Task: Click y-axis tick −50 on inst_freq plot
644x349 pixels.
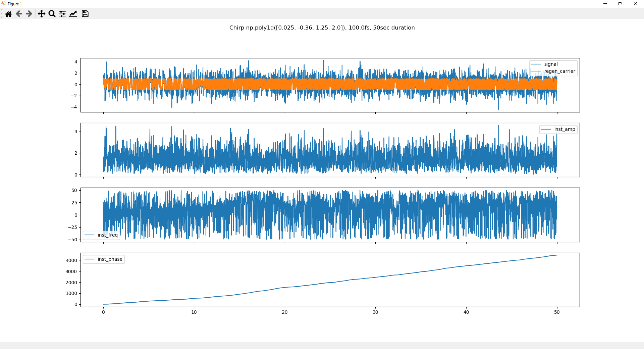Action: [x=72, y=240]
